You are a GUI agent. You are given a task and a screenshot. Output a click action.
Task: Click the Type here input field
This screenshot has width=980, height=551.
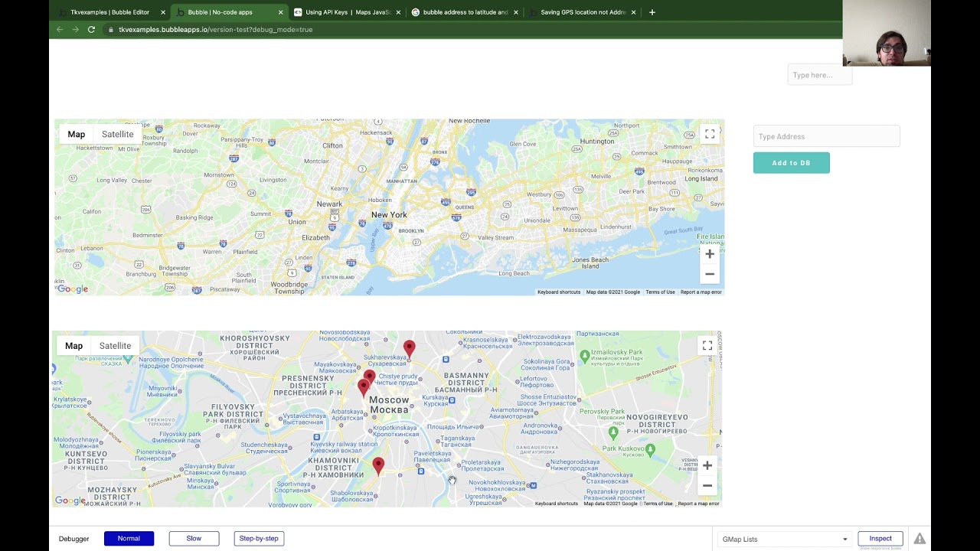(x=819, y=75)
